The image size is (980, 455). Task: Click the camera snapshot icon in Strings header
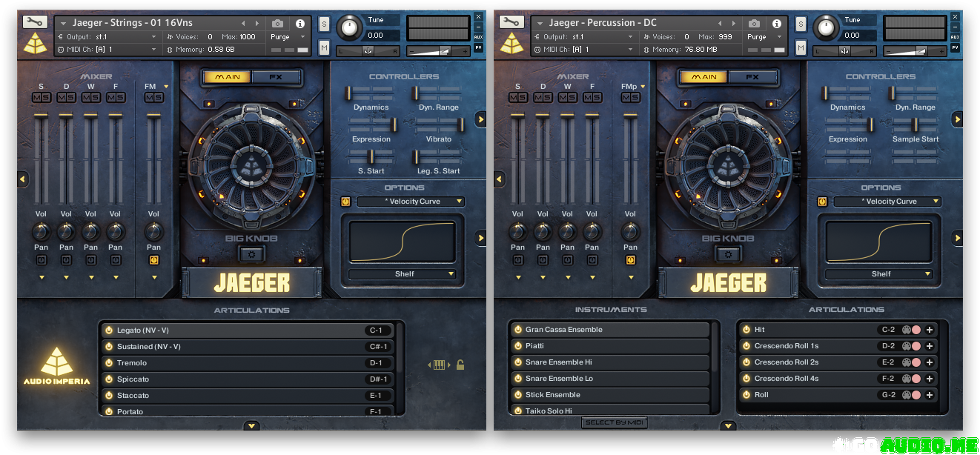(x=277, y=24)
